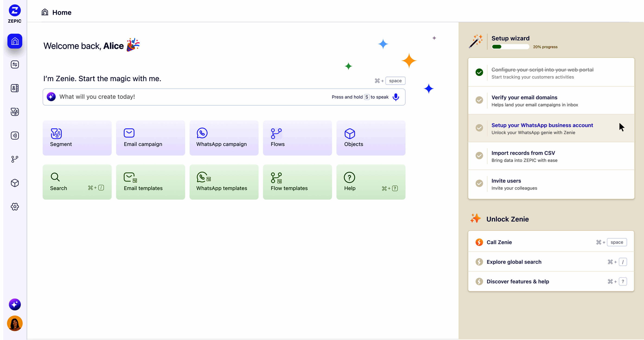Screen dimensions: 644x340
Task: Click the microphone icon to speak
Action: tap(396, 97)
